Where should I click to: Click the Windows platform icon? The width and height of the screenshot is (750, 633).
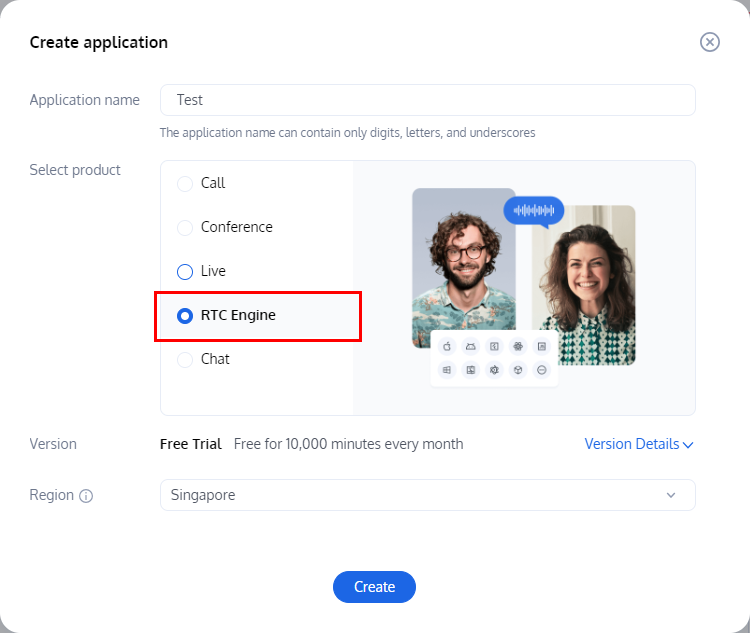coord(447,370)
